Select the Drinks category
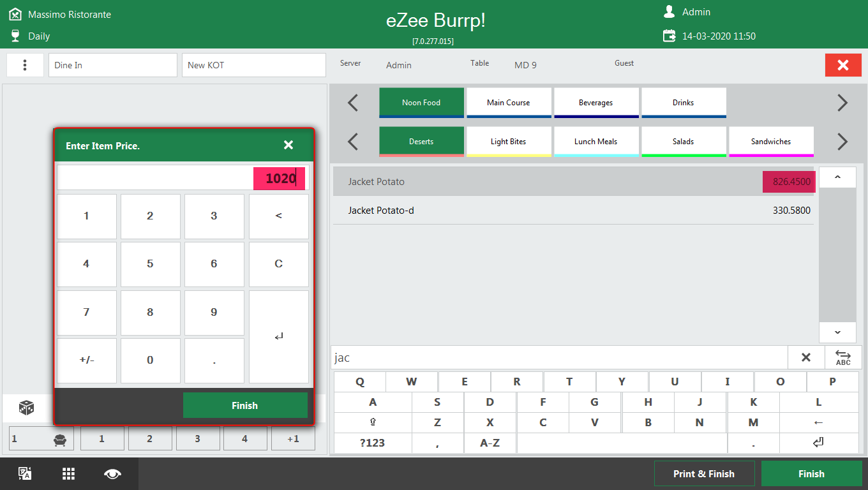This screenshot has height=490, width=868. click(x=684, y=103)
